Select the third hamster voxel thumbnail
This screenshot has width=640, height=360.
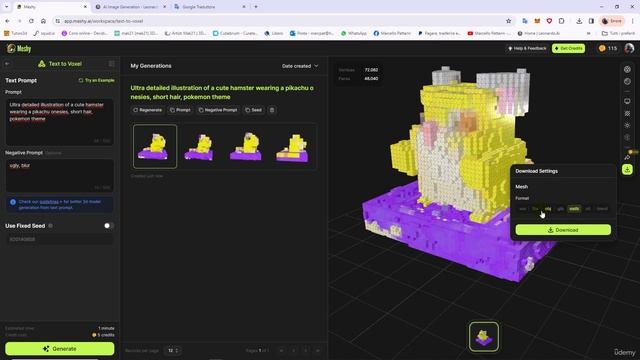click(246, 147)
